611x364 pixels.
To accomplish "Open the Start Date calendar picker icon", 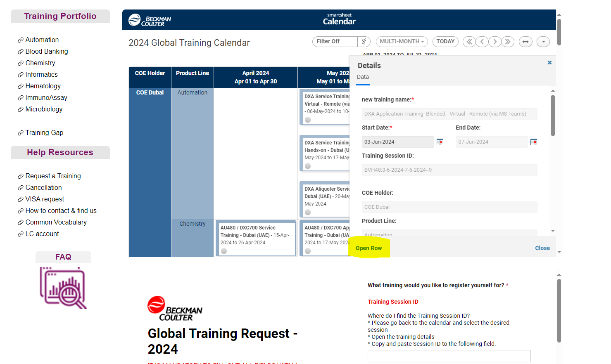I will pos(440,142).
